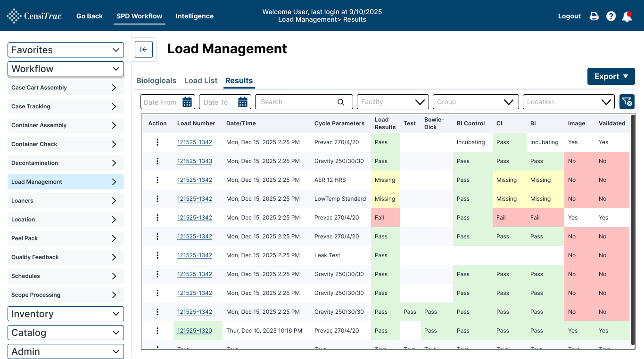Select Loaners in Workflow menu
Image resolution: width=644 pixels, height=359 pixels.
click(66, 201)
